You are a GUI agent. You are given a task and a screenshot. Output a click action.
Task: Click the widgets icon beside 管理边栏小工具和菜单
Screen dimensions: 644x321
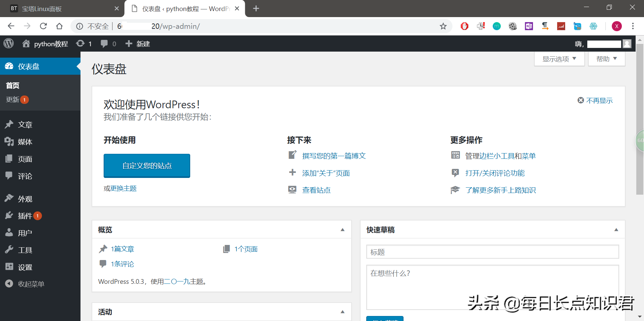point(455,155)
